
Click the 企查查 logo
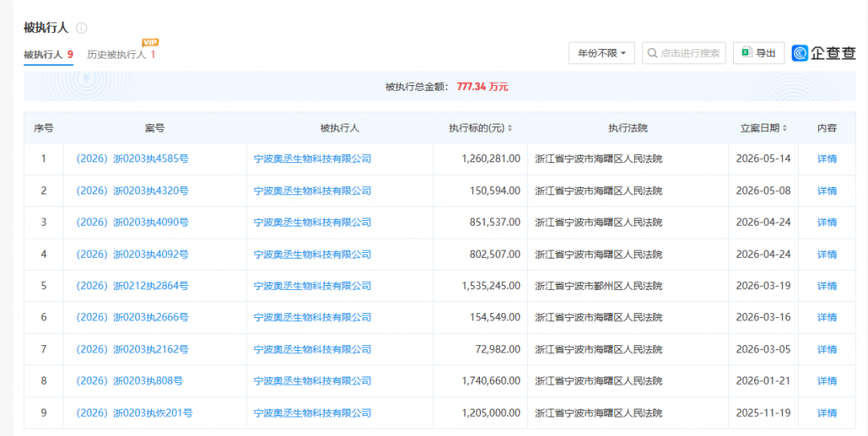coord(824,53)
